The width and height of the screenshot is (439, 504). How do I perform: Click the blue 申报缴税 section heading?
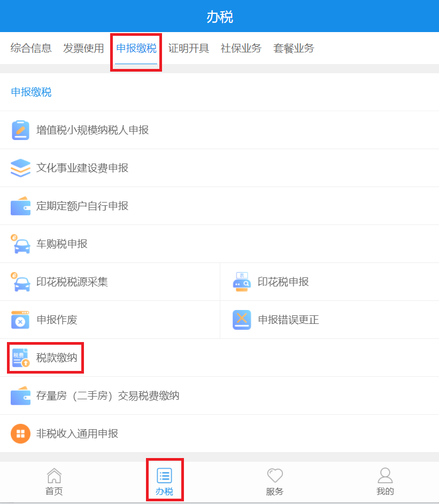[31, 92]
